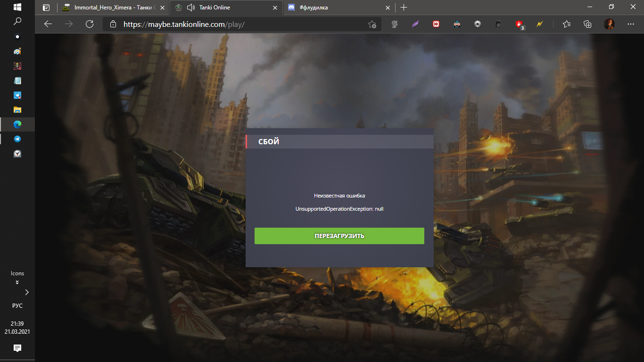Select the Tanki Online browser tab
The width and height of the screenshot is (644, 362).
tap(226, 8)
